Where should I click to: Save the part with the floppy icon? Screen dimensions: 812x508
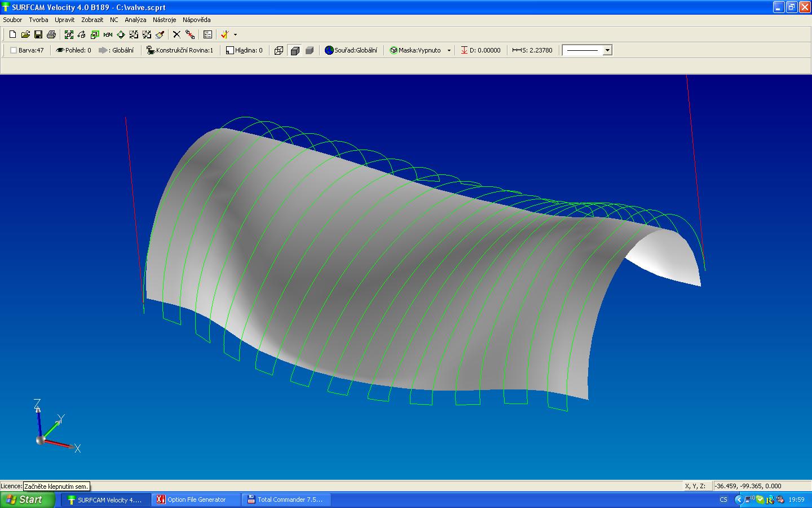[38, 34]
